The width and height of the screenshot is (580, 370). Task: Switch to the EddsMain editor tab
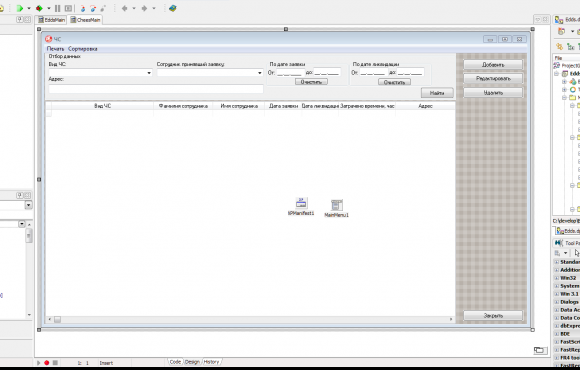click(x=52, y=20)
